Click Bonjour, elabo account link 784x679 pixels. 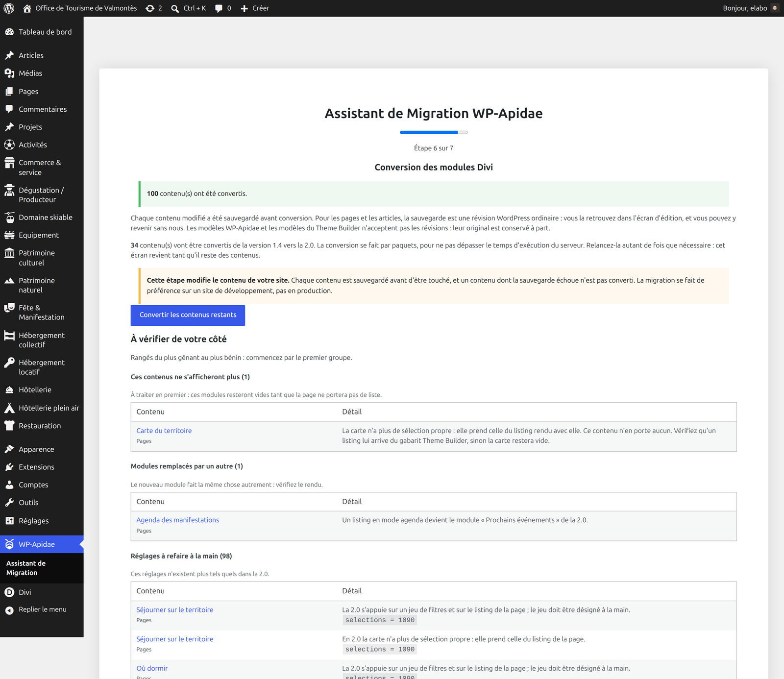point(745,8)
